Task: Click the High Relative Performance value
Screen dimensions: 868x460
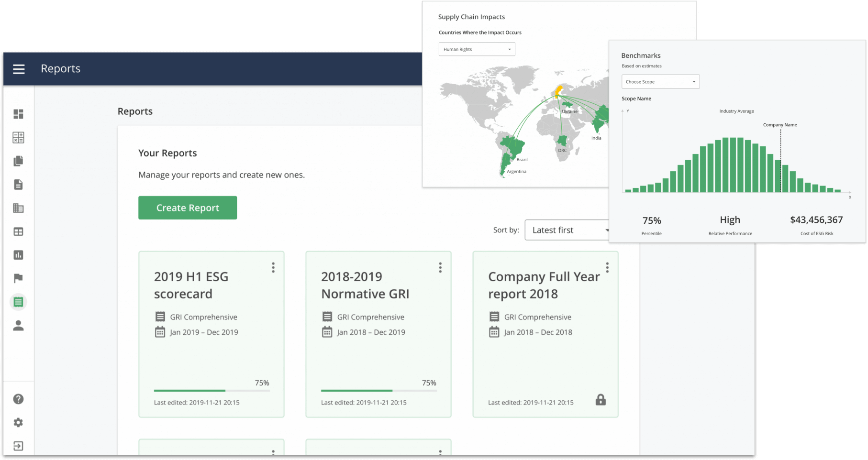Action: (730, 220)
